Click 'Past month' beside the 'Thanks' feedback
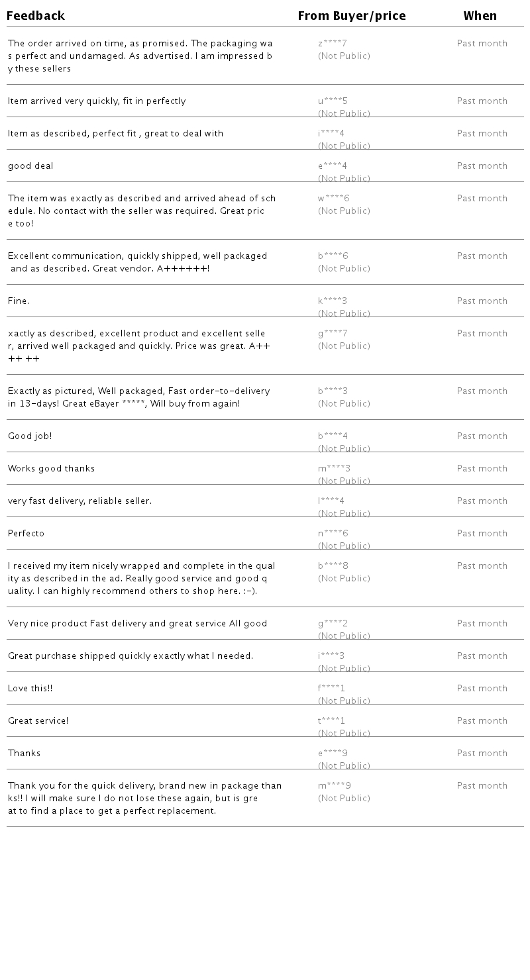 pos(482,754)
